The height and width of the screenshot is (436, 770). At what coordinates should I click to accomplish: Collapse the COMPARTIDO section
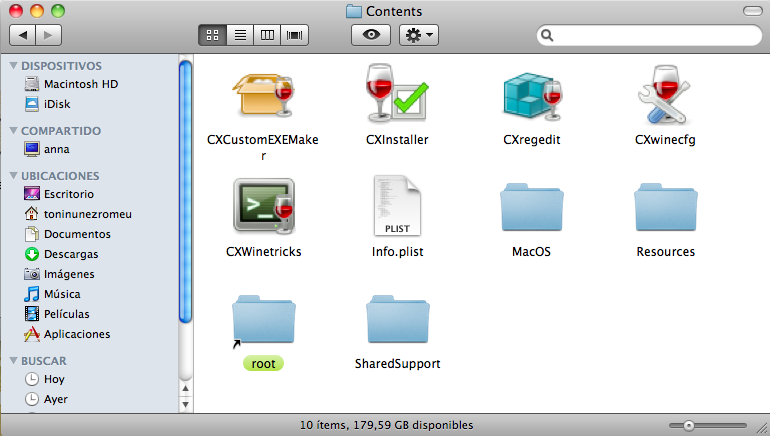[x=13, y=131]
